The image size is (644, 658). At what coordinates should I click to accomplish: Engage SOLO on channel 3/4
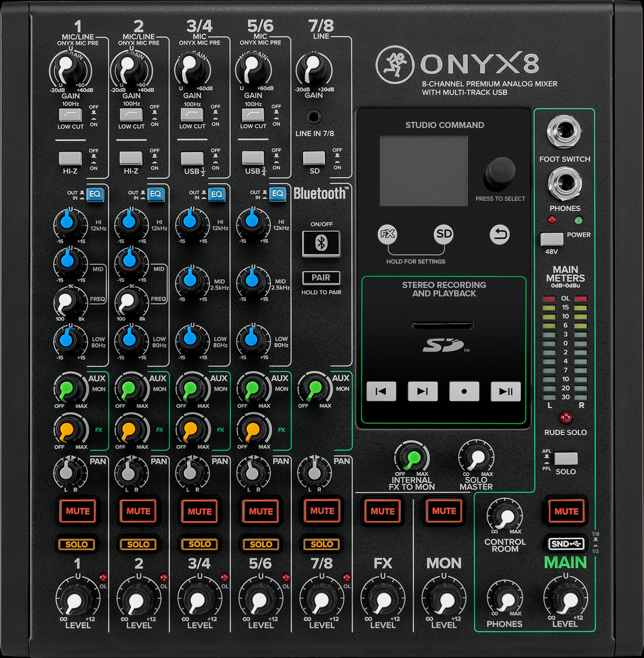(x=200, y=544)
